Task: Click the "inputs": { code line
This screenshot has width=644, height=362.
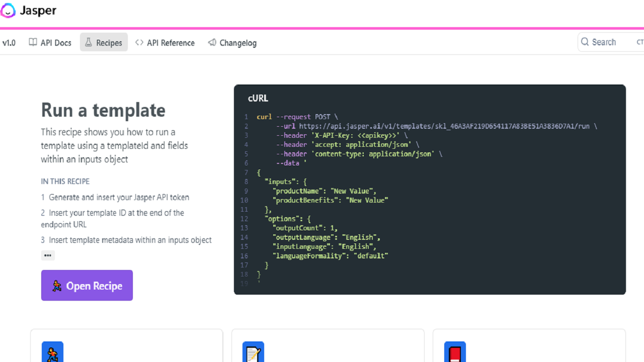Action: click(x=286, y=182)
